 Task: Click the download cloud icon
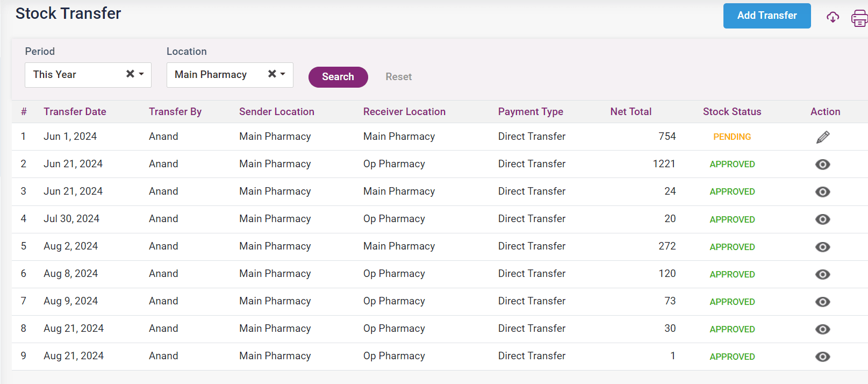point(833,17)
